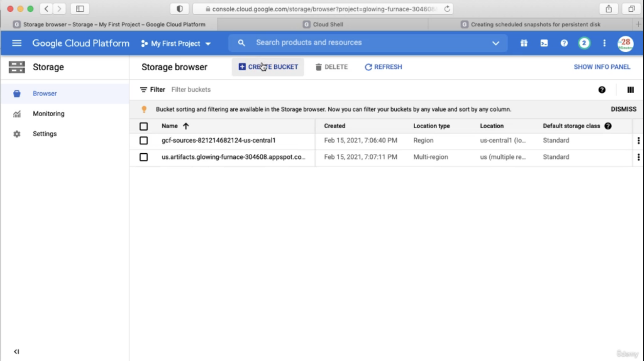The width and height of the screenshot is (644, 362).
Task: Dismiss the bucket sorting notice
Action: [624, 109]
